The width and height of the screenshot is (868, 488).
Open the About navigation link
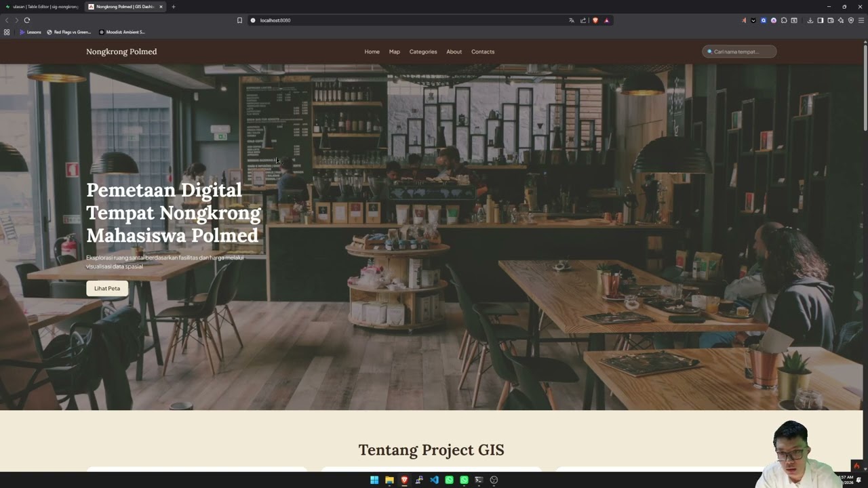coord(454,52)
